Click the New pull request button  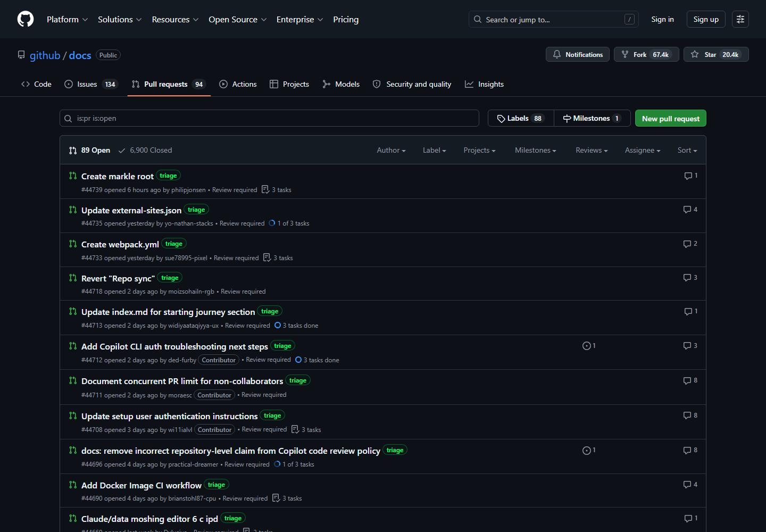pos(671,118)
